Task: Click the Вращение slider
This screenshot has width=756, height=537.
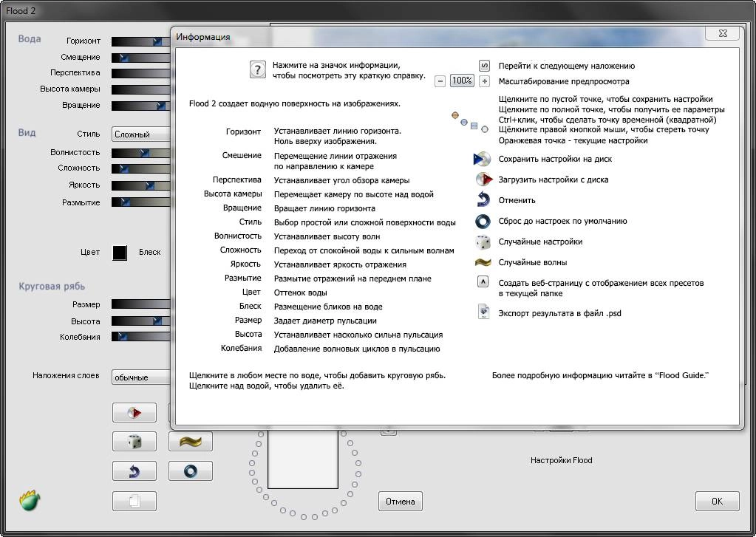Action: coord(141,106)
